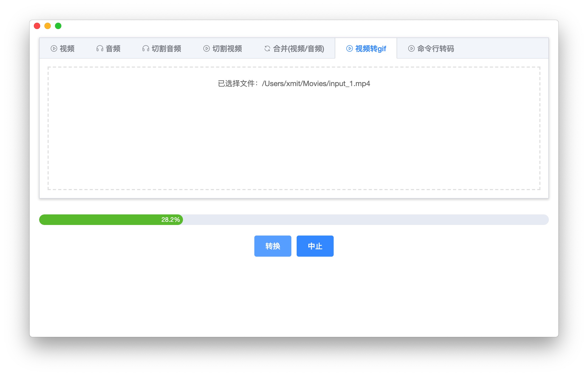The width and height of the screenshot is (588, 376).
Task: Go to 切割视频 tab
Action: (227, 49)
